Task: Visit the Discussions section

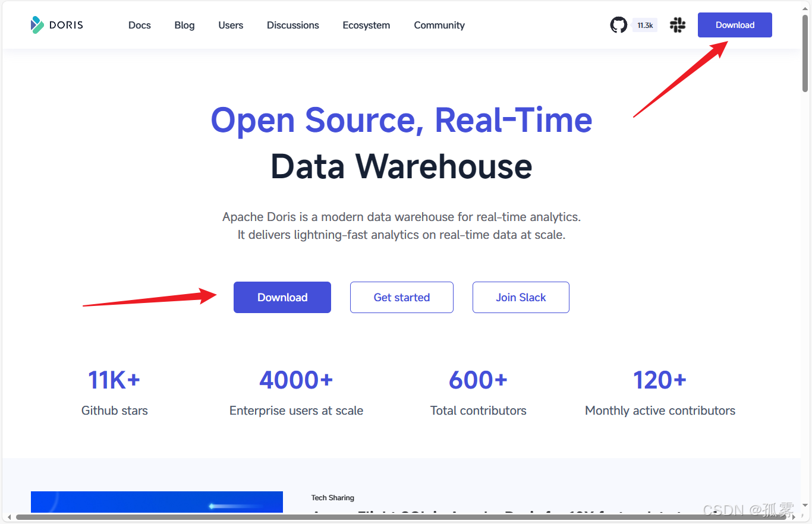Action: pyautogui.click(x=293, y=25)
